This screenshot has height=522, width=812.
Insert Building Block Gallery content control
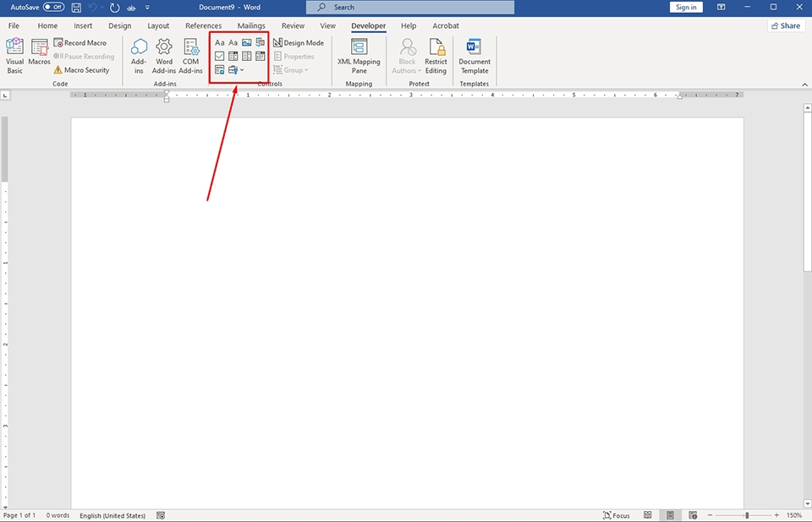click(260, 42)
